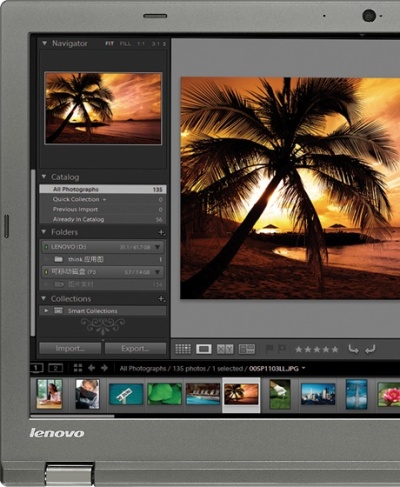Open Survey view icon
This screenshot has height=487, width=400.
coord(247,349)
